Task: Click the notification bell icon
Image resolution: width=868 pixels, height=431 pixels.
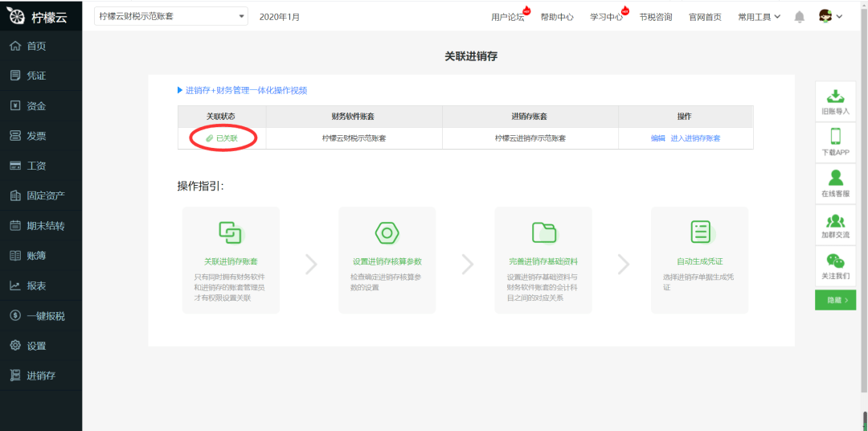Action: pos(800,17)
